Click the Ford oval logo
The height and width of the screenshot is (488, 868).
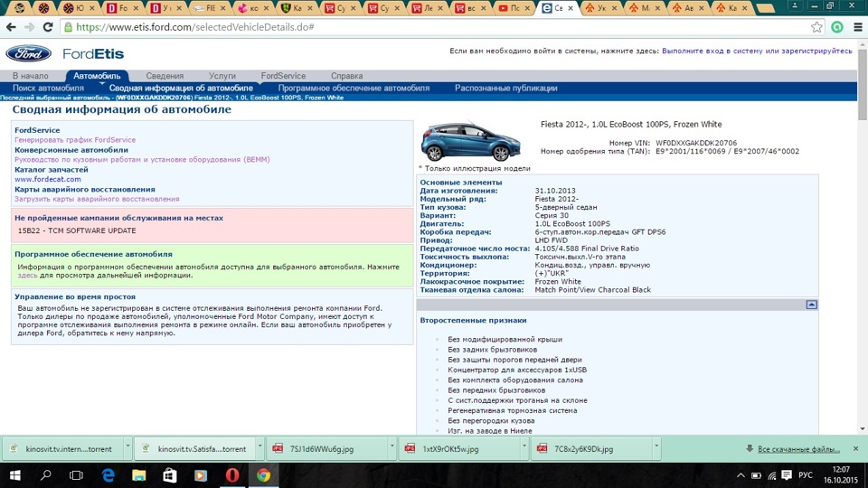(28, 53)
